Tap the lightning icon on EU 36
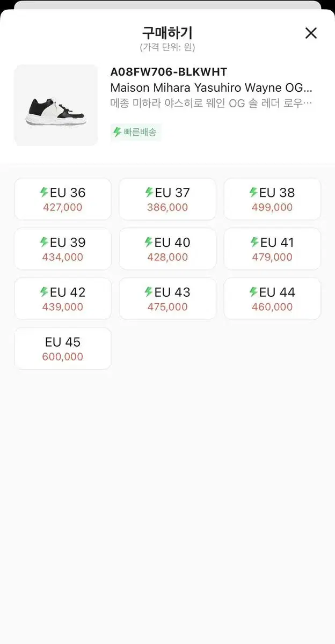335x644 pixels. 44,192
